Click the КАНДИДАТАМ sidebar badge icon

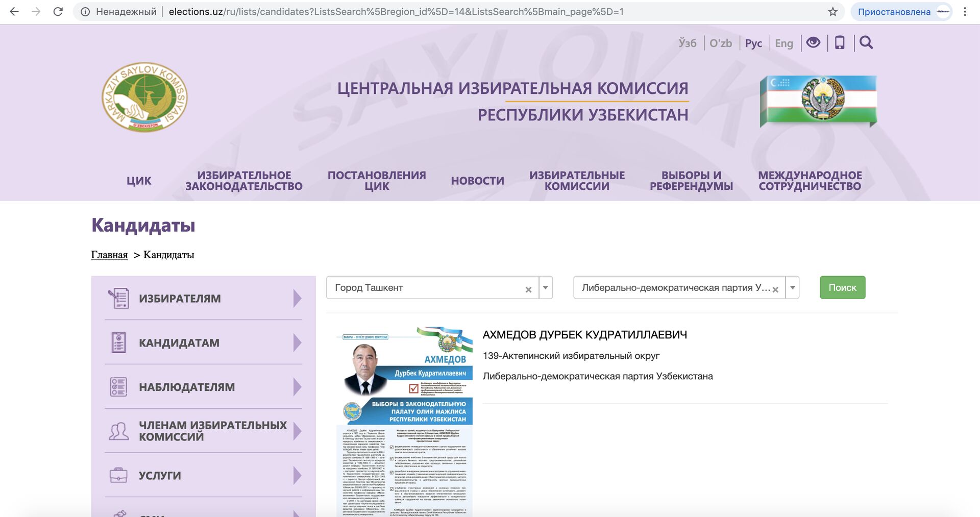[x=118, y=342]
